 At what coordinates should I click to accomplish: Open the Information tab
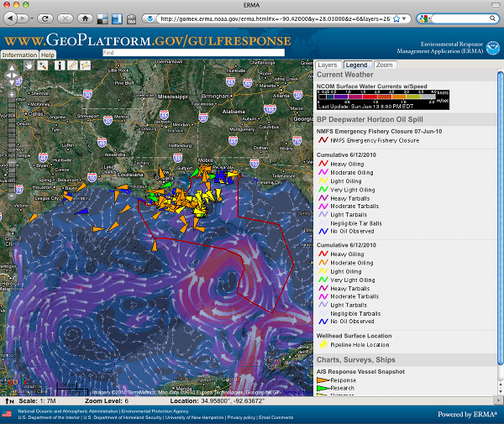pos(19,55)
